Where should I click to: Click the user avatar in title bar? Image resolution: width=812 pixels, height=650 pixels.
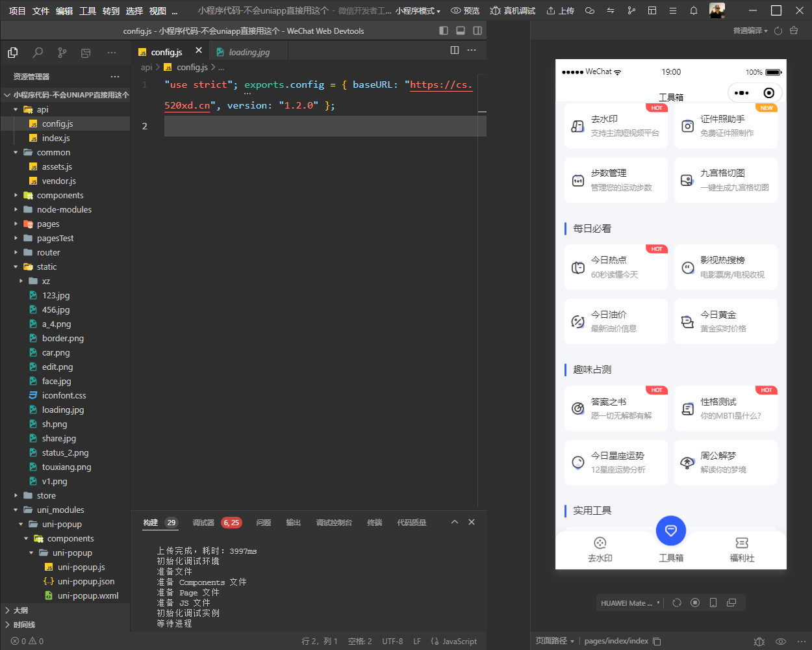pos(717,10)
